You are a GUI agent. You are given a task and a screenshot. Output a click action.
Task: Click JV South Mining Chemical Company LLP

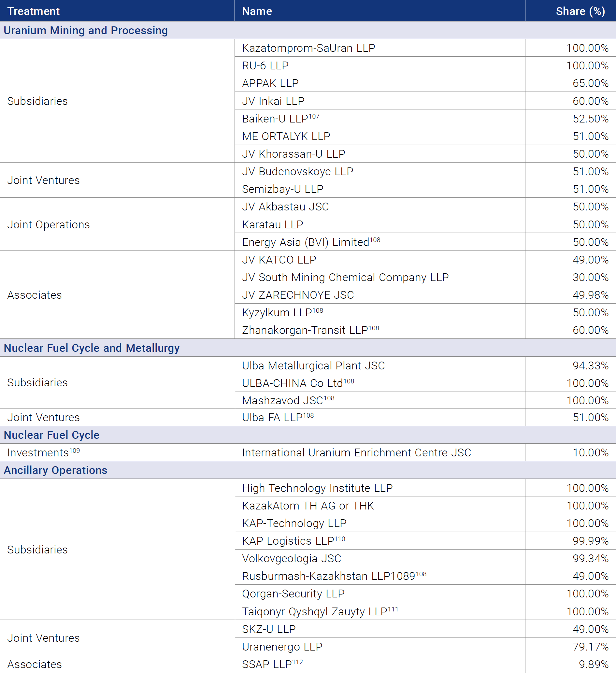345,278
